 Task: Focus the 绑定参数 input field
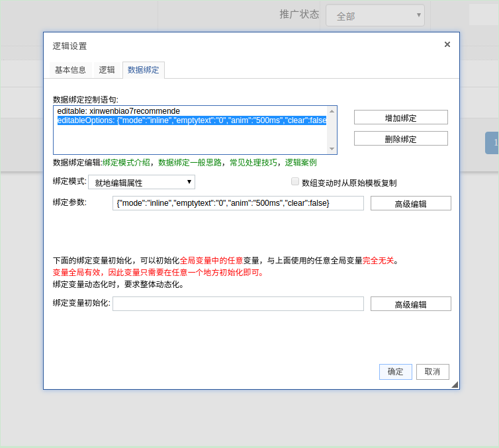[x=238, y=203]
